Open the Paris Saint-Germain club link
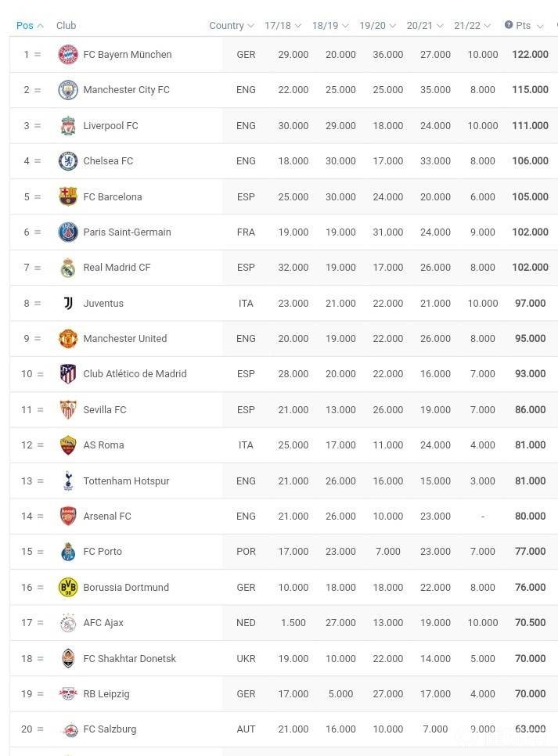 127,232
